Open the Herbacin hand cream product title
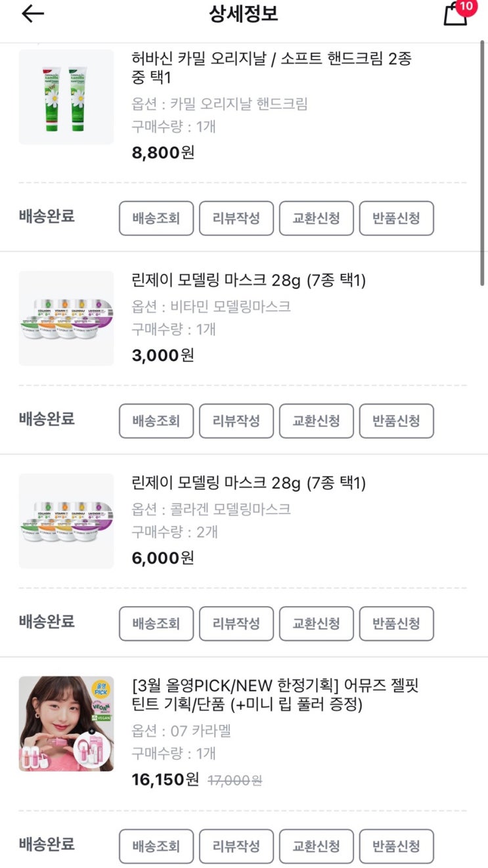 (x=271, y=68)
